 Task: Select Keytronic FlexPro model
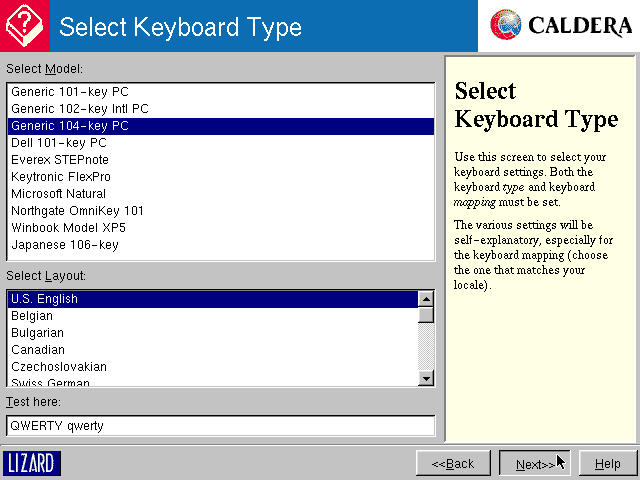[x=64, y=177]
